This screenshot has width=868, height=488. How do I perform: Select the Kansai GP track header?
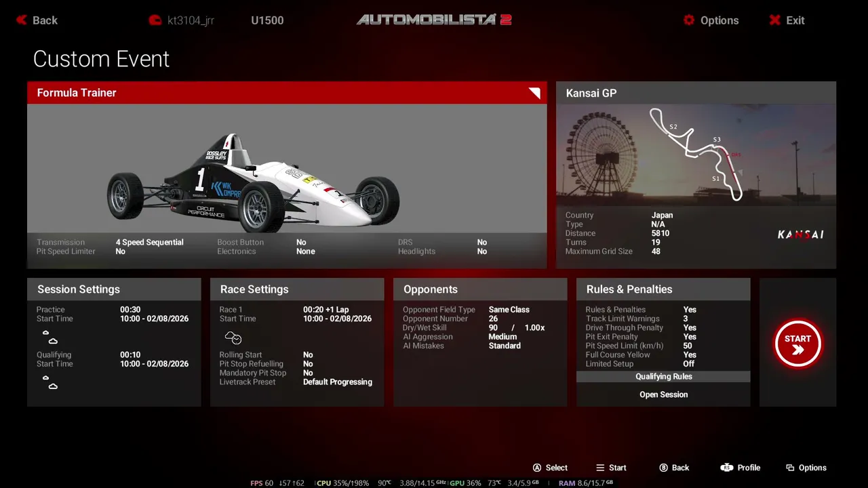tap(696, 93)
